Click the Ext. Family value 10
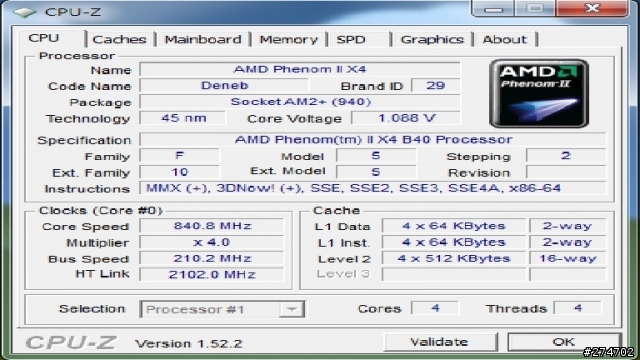Screen dimensions: 640x360 (180, 172)
